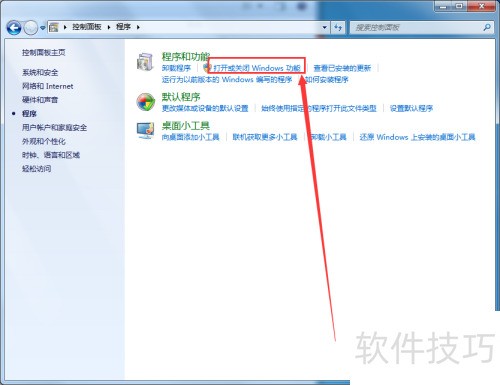The width and height of the screenshot is (500, 385).
Task: Close the Control Panel window
Action: coord(481,6)
